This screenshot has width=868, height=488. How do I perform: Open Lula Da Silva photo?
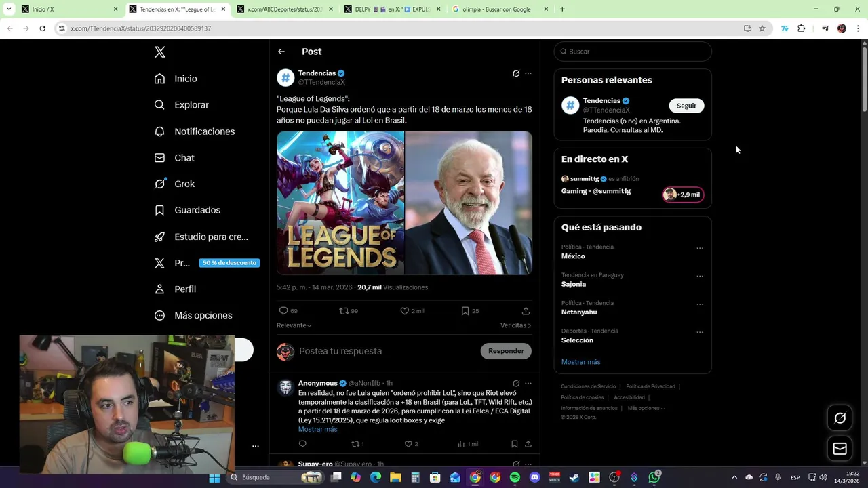tap(469, 203)
